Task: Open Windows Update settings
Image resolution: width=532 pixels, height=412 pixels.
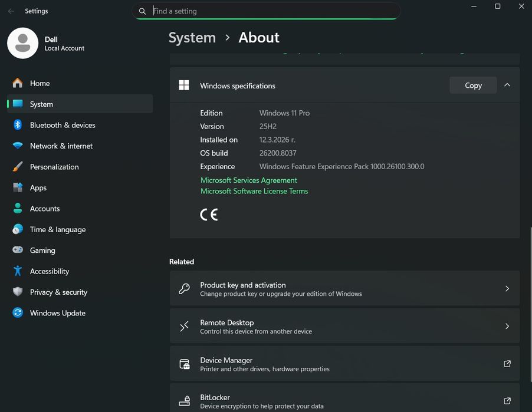Action: (80, 312)
